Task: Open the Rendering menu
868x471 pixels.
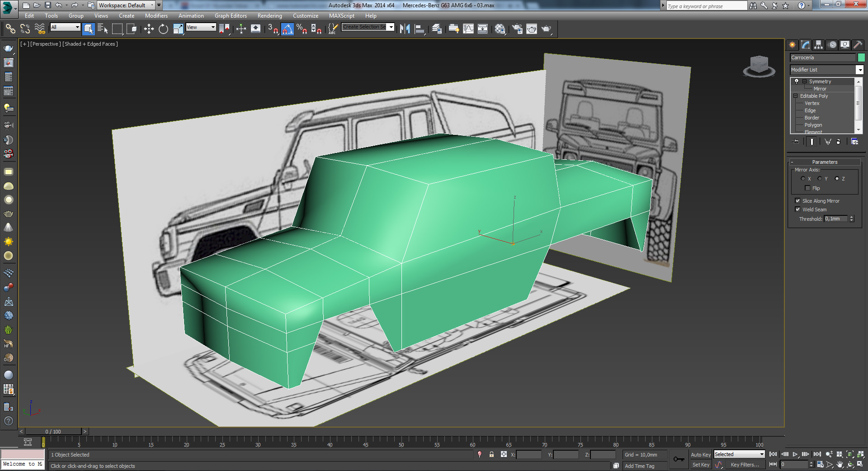Action: click(269, 16)
